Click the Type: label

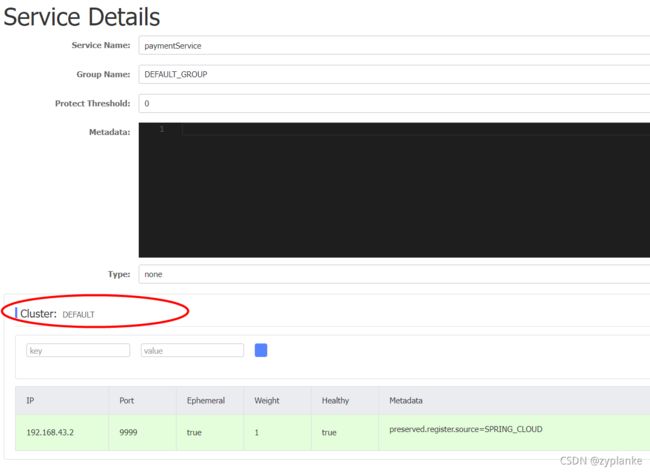tap(119, 274)
